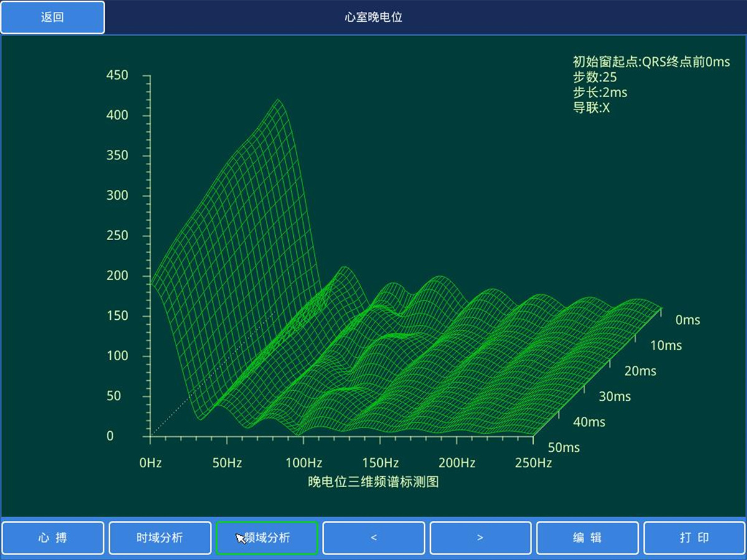
Task: Click the 步数:25 step count text
Action: coord(594,77)
